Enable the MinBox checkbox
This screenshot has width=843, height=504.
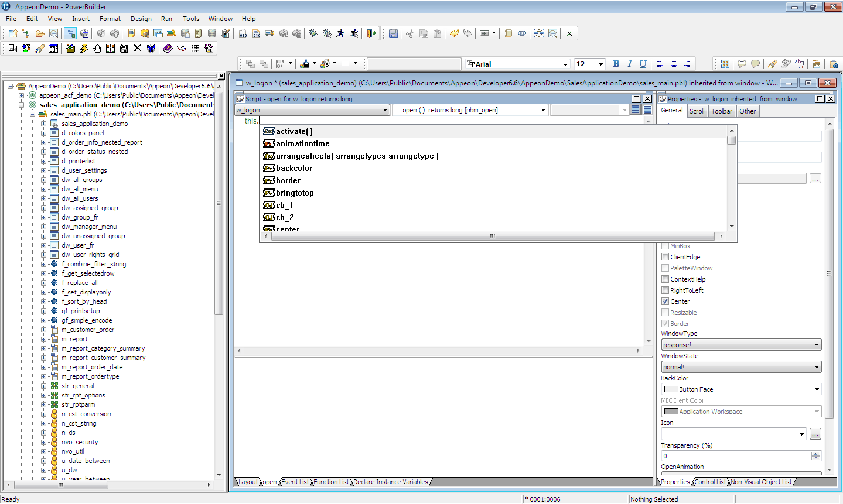(x=665, y=246)
